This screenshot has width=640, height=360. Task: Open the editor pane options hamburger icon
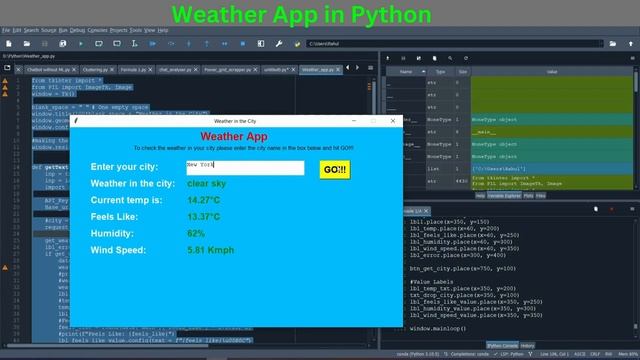(x=370, y=68)
